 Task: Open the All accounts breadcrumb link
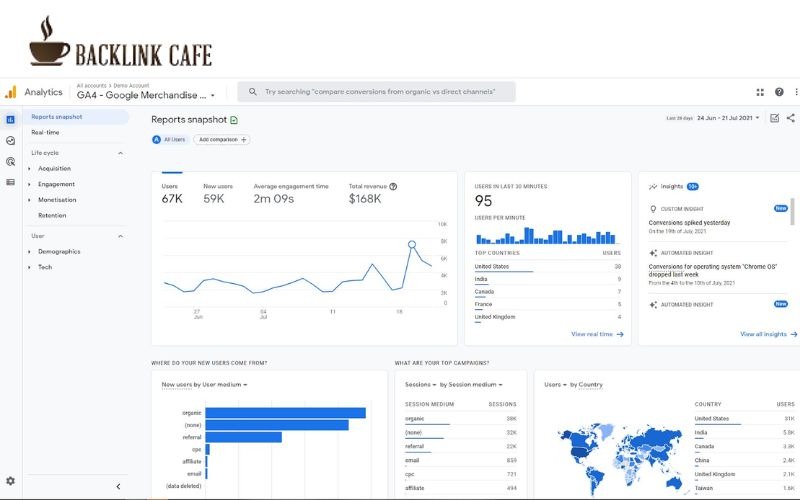[91, 86]
